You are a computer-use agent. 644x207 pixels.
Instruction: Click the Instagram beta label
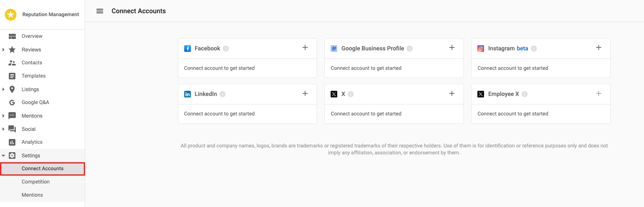pyautogui.click(x=508, y=49)
